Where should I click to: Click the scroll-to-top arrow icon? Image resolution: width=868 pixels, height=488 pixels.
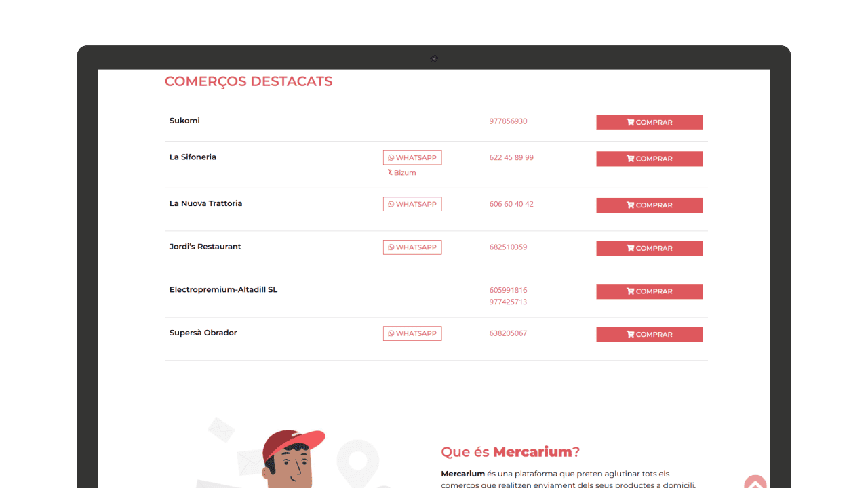pos(755,482)
